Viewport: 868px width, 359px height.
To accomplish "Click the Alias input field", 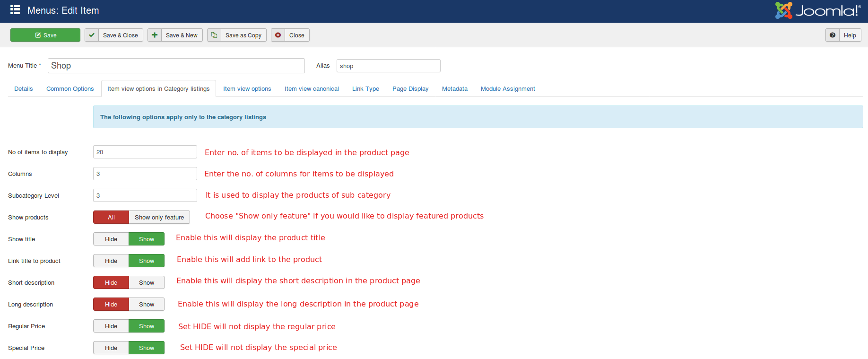I will tap(388, 66).
